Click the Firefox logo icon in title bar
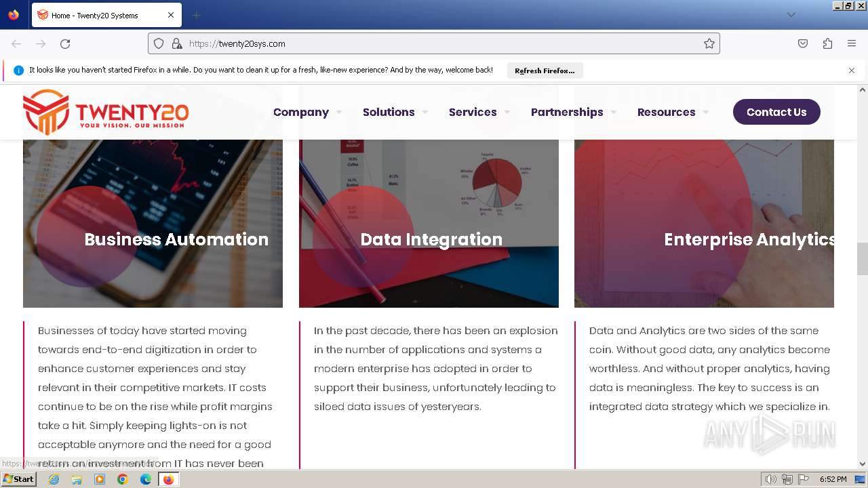This screenshot has width=868, height=488. click(14, 15)
